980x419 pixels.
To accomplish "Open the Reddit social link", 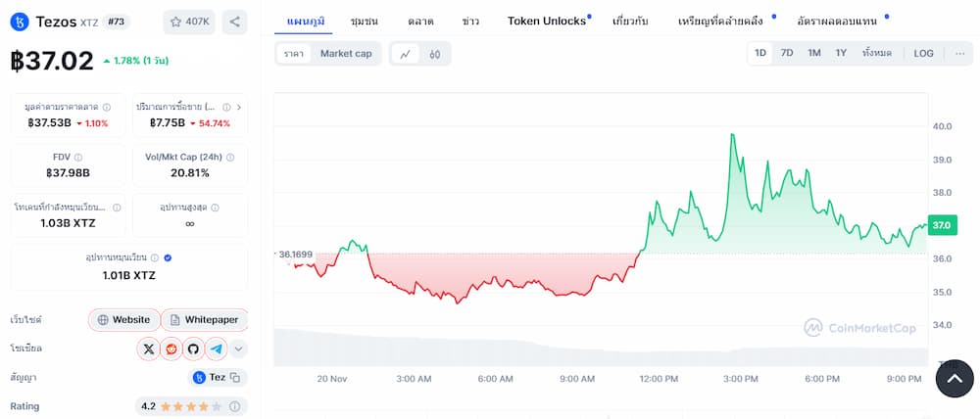I will click(171, 349).
